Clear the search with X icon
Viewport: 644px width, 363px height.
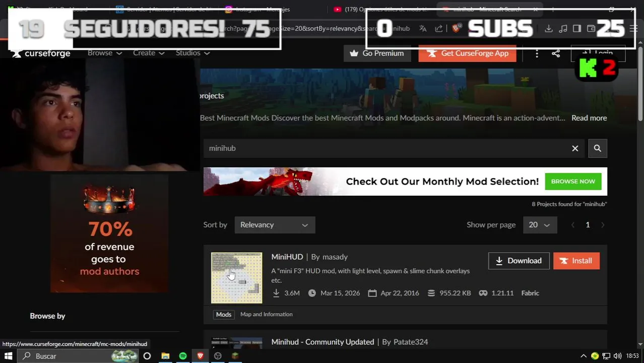(x=575, y=148)
